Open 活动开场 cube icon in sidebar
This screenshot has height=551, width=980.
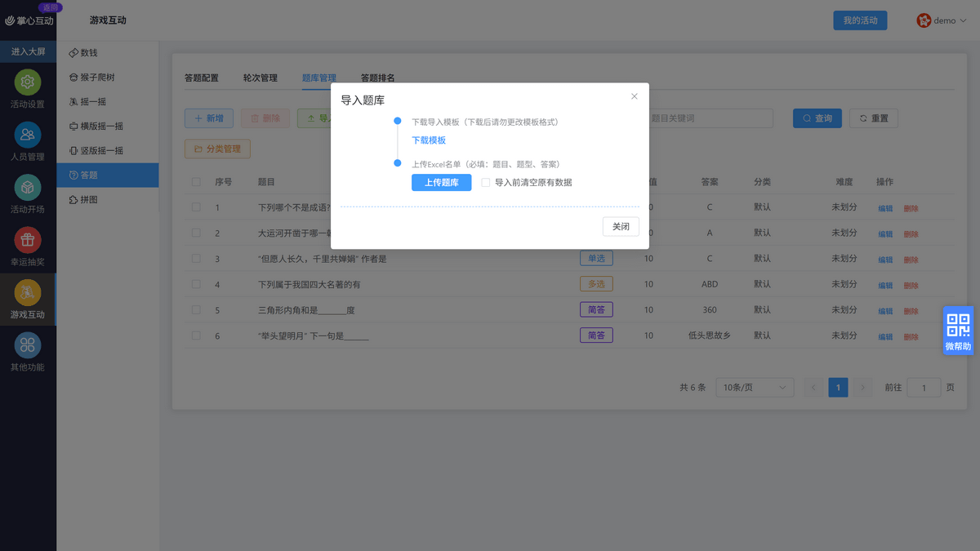[28, 188]
